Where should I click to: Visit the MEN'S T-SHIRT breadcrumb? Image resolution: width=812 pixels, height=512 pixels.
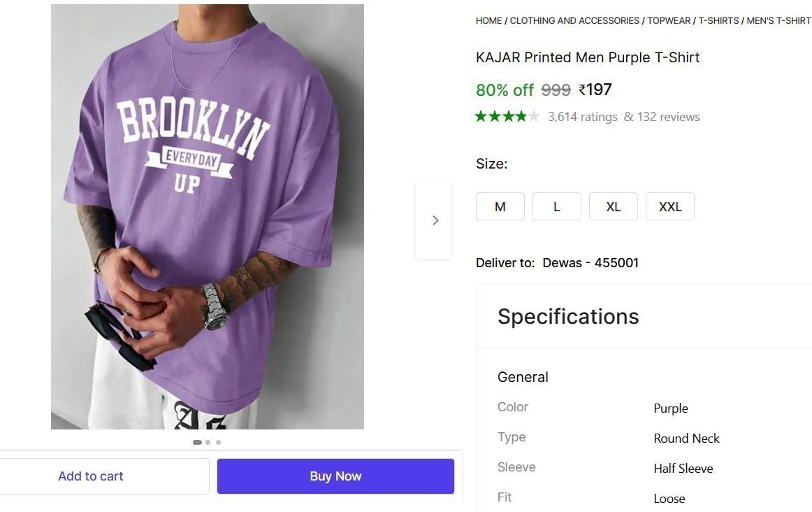[x=778, y=20]
